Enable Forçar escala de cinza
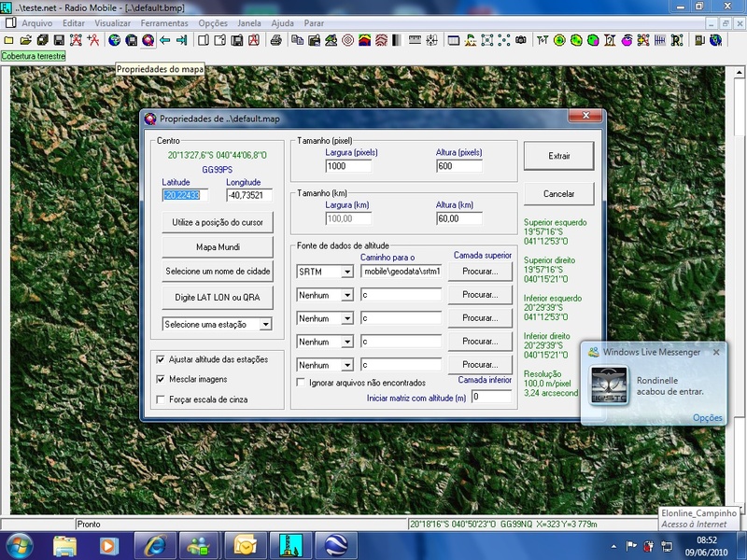Image resolution: width=747 pixels, height=560 pixels. pos(162,399)
